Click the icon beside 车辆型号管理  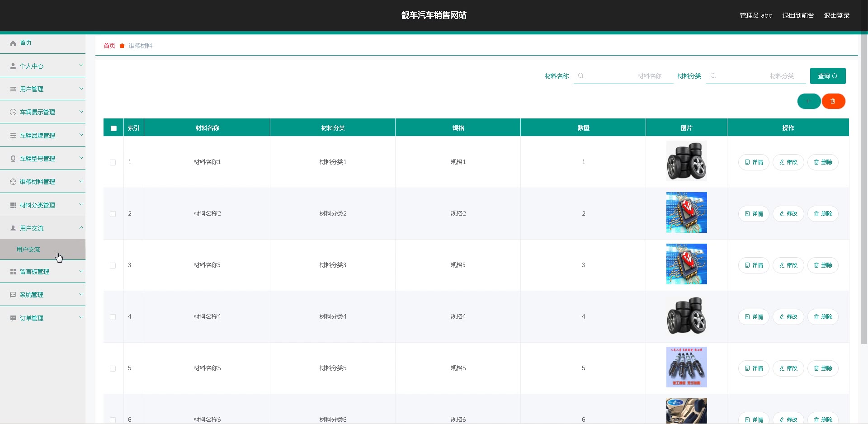pos(13,159)
